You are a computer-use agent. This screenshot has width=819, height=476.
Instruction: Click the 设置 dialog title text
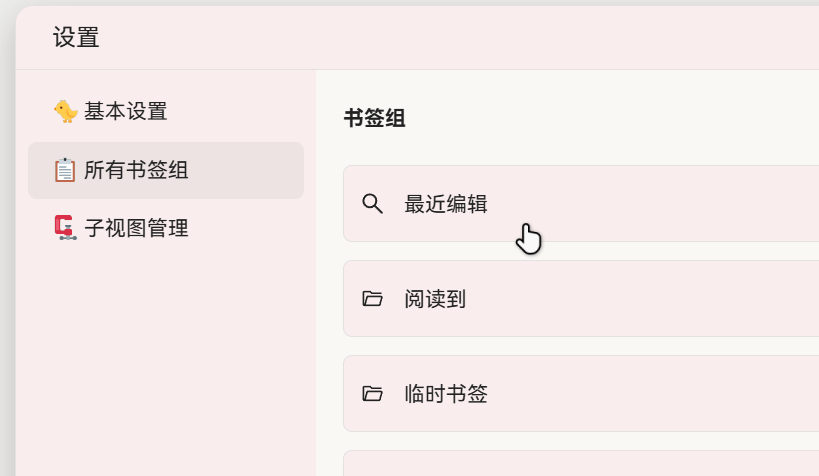[76, 38]
